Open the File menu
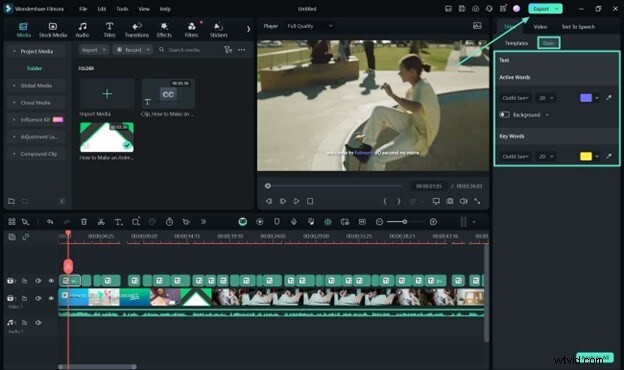The width and height of the screenshot is (624, 370). (x=83, y=9)
